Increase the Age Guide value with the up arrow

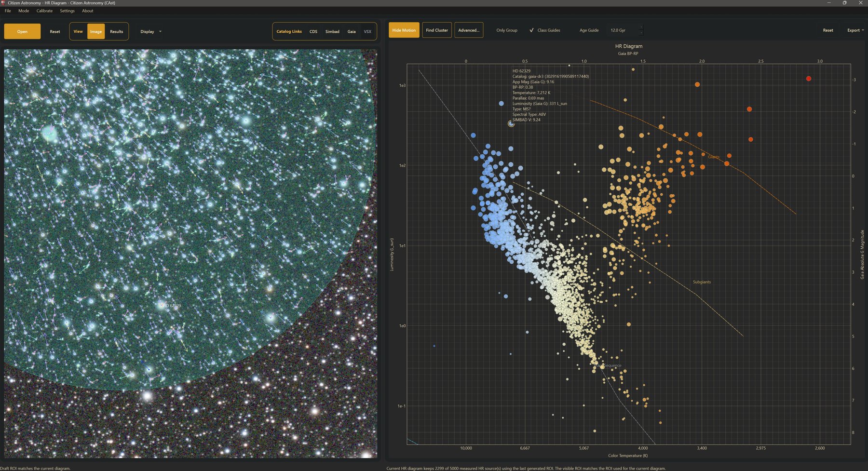click(x=641, y=27)
